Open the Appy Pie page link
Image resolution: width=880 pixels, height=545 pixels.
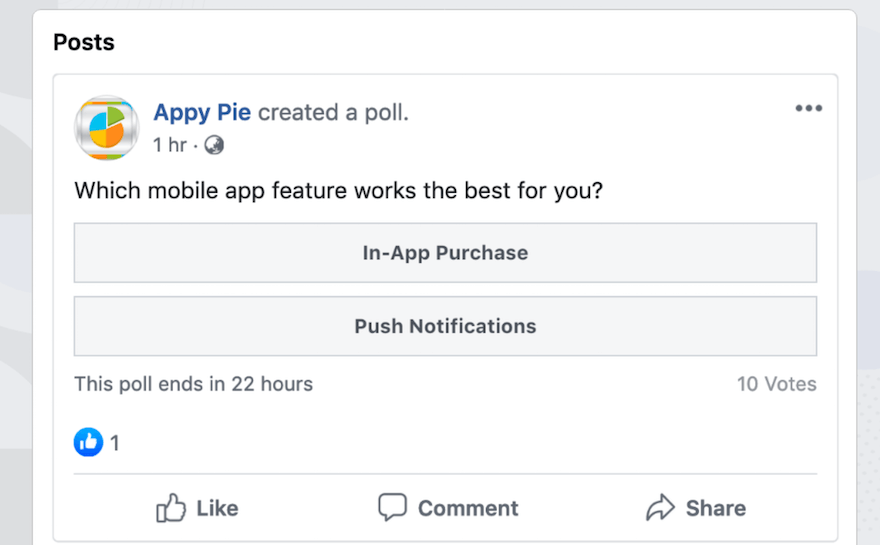click(202, 112)
